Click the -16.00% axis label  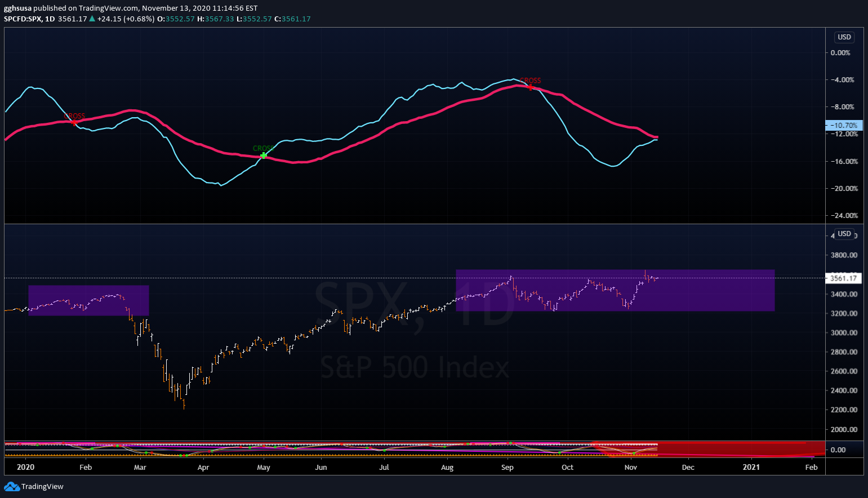844,162
